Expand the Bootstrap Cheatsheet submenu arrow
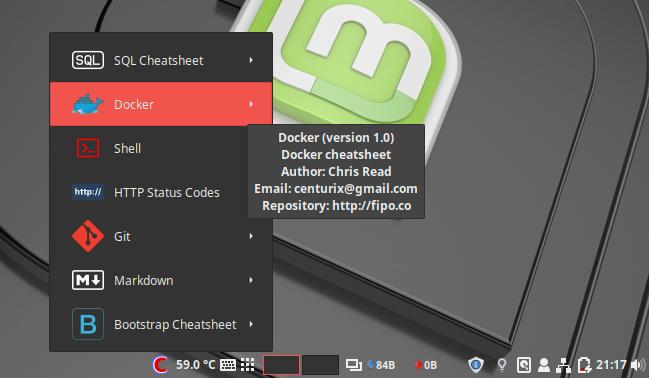 (x=251, y=324)
